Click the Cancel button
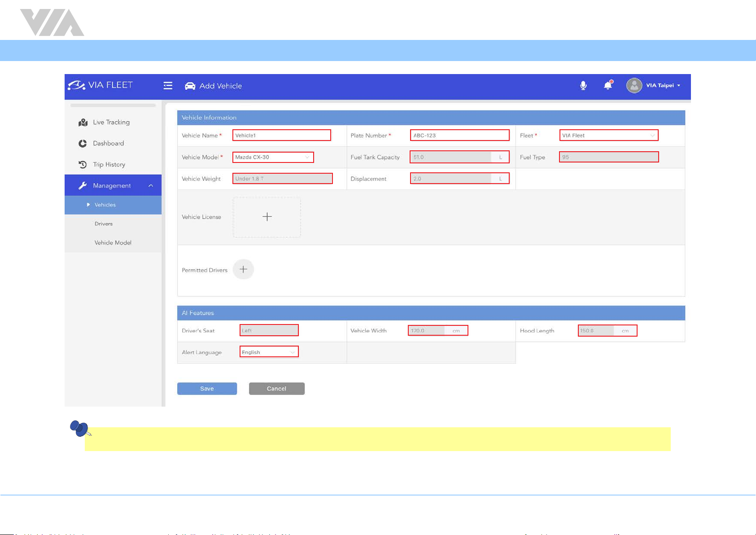 click(277, 389)
